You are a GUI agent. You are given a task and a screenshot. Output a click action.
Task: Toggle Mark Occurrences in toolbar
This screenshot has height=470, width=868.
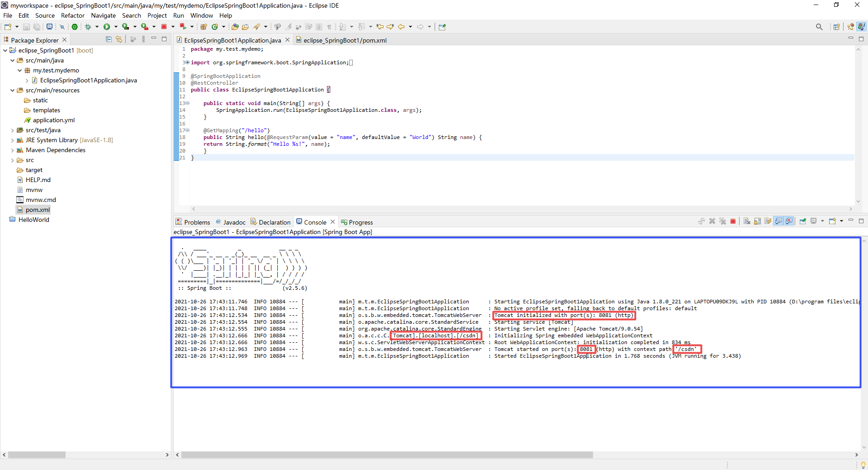tap(289, 27)
